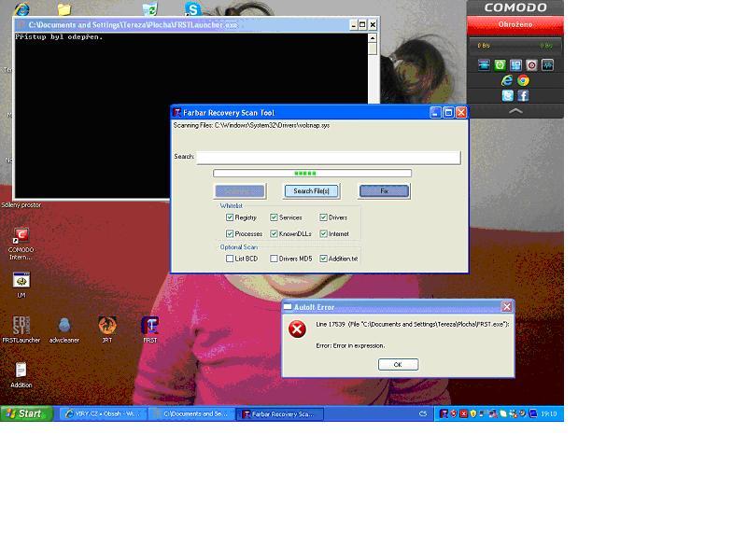Open the recycle bin desktop icon
This screenshot has width=747, height=560.
pos(149,8)
